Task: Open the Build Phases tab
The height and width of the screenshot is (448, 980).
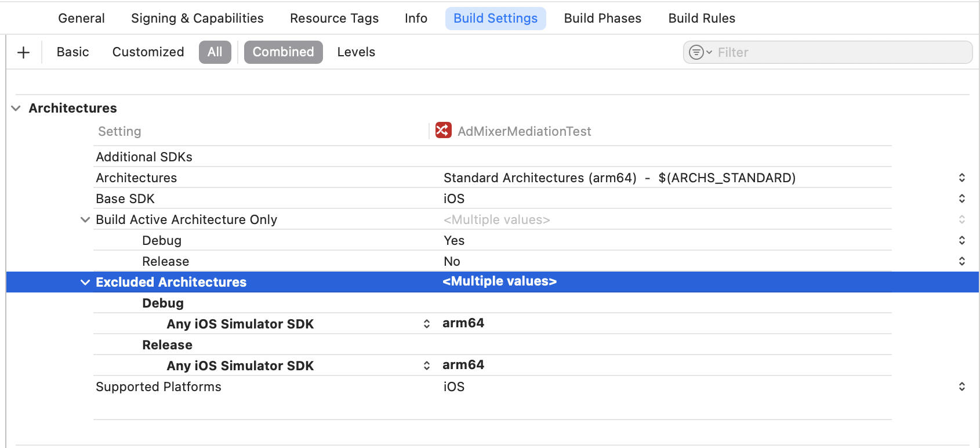Action: [602, 19]
